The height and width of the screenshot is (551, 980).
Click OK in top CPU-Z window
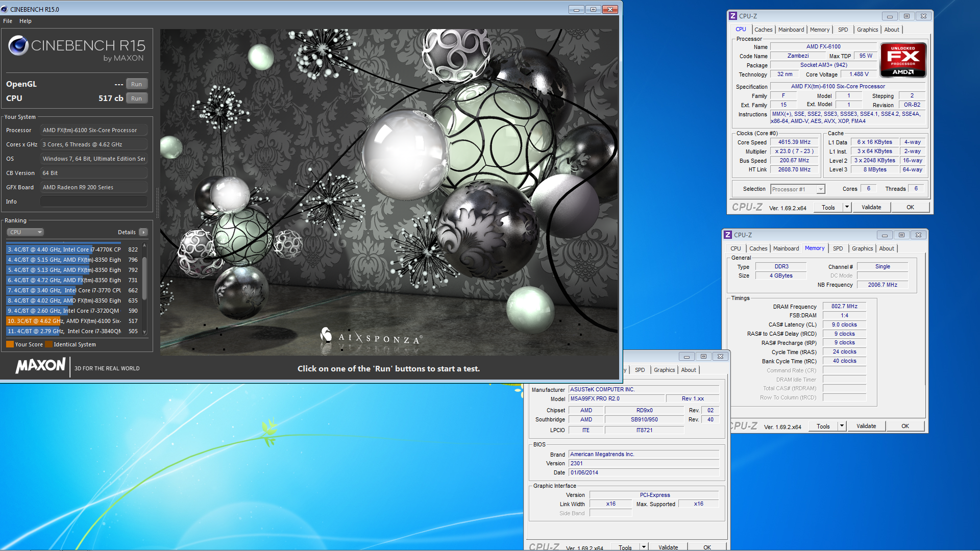pos(910,207)
